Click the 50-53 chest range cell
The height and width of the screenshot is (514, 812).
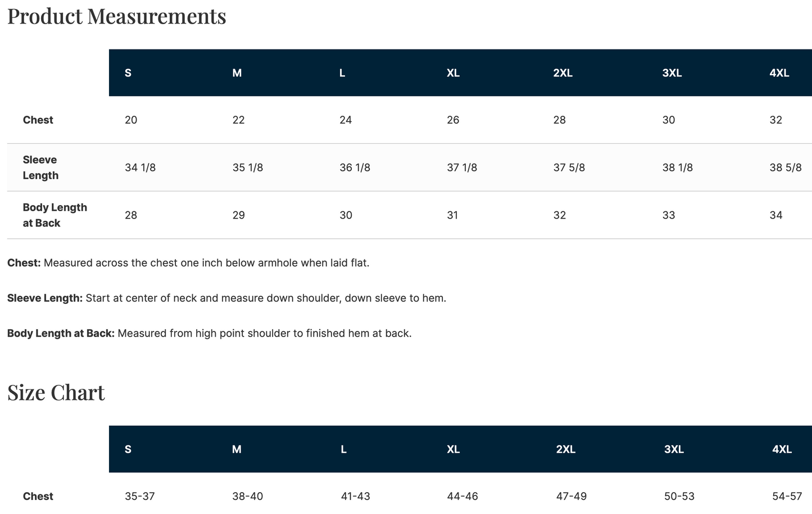pyautogui.click(x=679, y=497)
